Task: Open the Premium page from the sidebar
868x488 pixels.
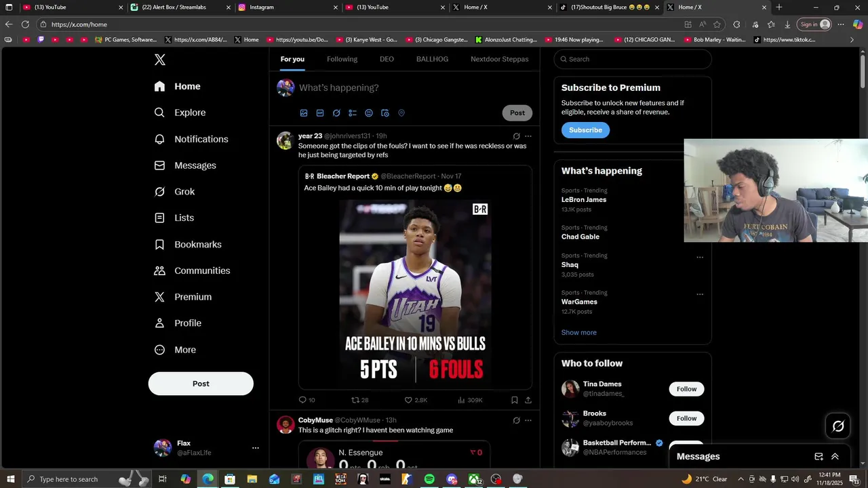Action: (x=183, y=297)
